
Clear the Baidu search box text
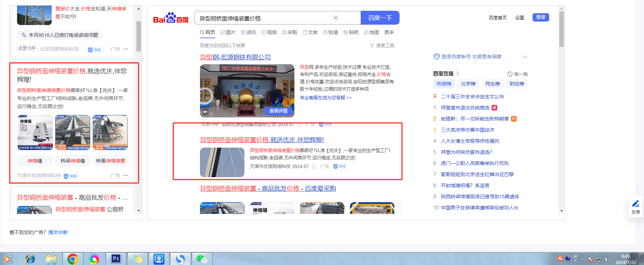click(x=335, y=18)
